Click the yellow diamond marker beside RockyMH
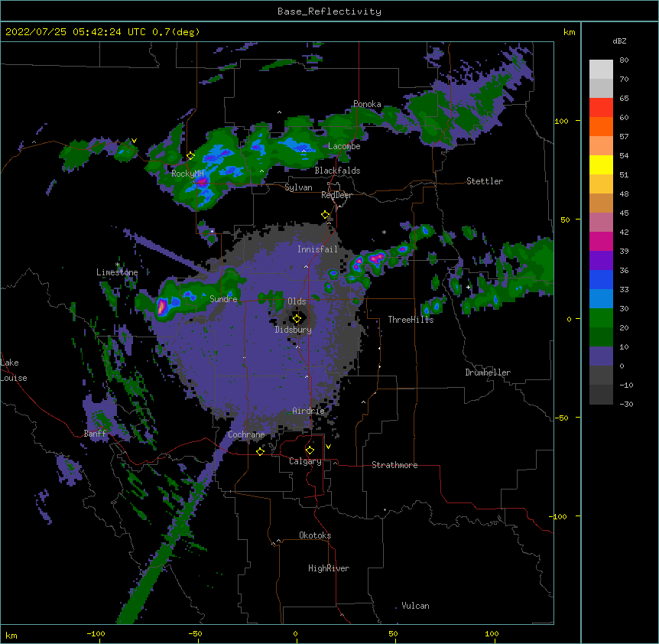Image resolution: width=659 pixels, height=644 pixels. [x=190, y=156]
